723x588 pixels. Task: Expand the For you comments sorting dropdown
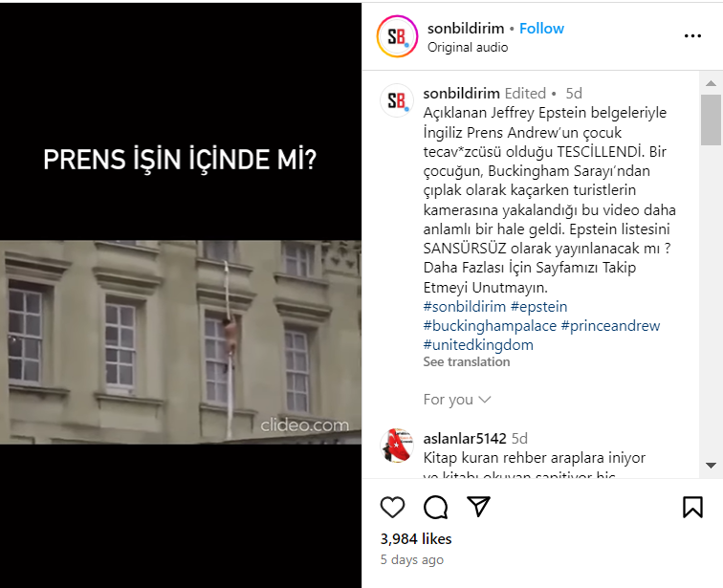click(x=457, y=400)
